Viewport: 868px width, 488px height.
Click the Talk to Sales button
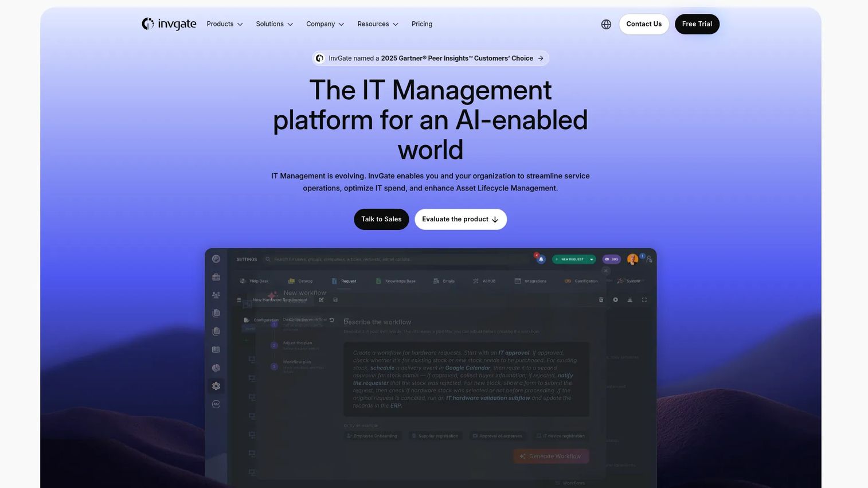tap(381, 219)
